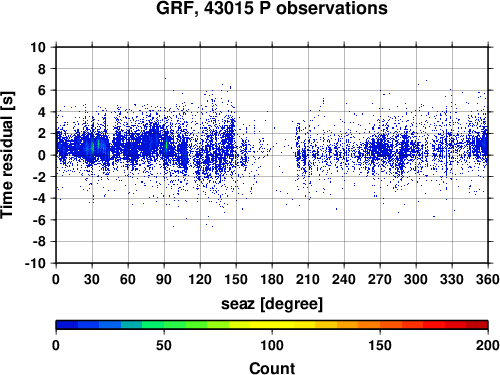Click the yellow section of the colorbar
This screenshot has width=500, height=375.
tap(272, 325)
